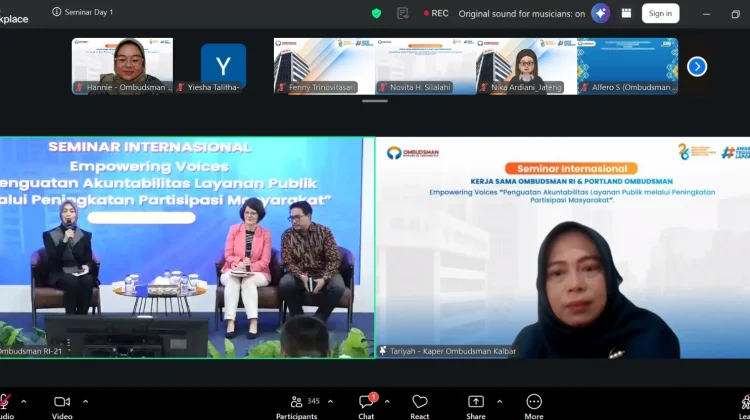Click the REC recording indicator
The image size is (750, 420).
[x=436, y=13]
